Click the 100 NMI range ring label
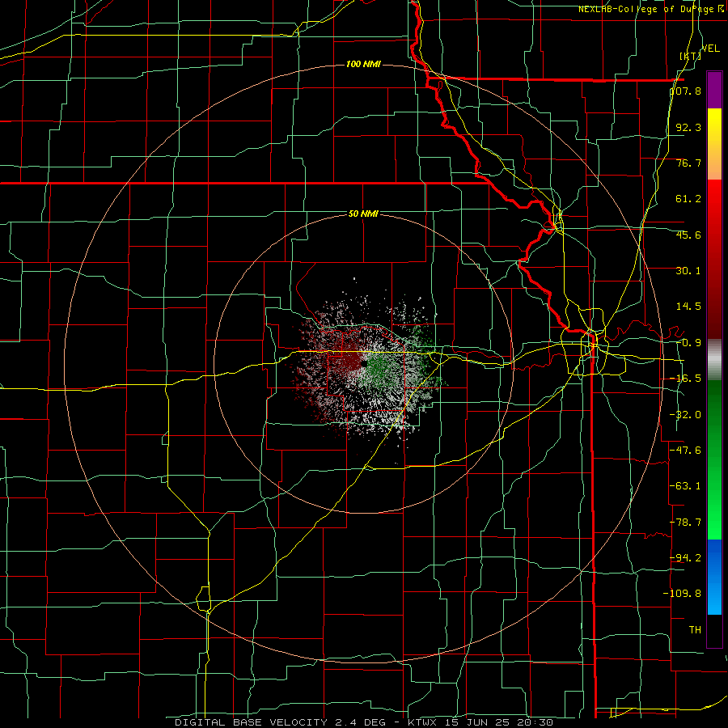The image size is (728, 728). [363, 64]
